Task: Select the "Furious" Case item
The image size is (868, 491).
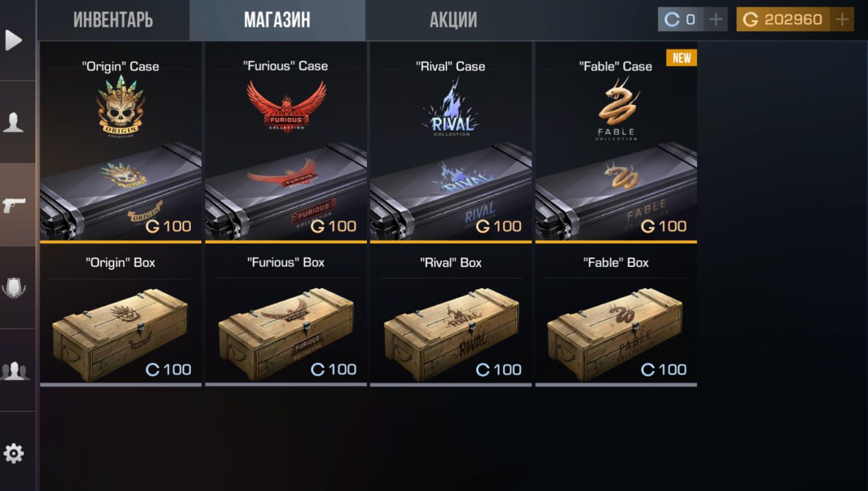Action: (x=285, y=142)
